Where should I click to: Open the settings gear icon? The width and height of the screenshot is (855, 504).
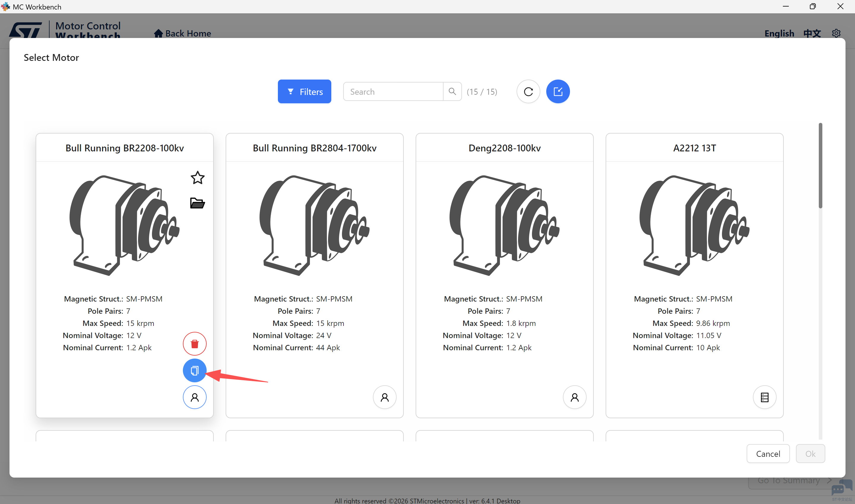coord(836,33)
